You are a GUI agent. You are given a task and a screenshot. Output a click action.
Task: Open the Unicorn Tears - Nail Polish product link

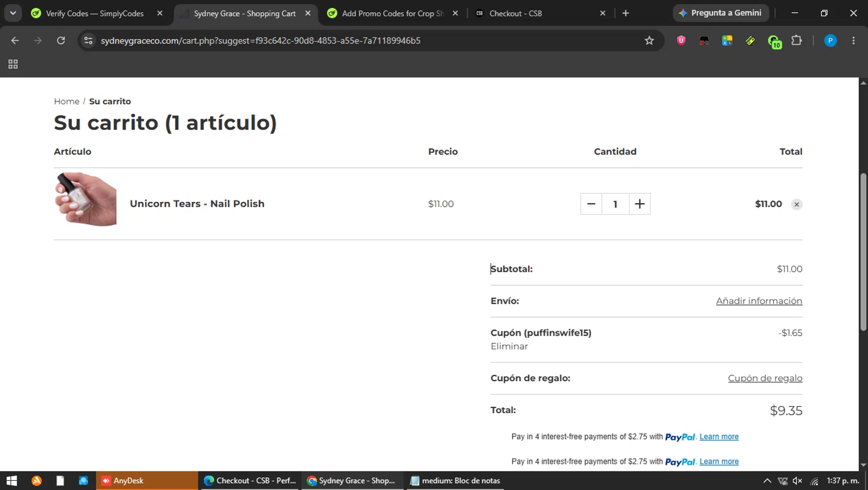point(197,204)
